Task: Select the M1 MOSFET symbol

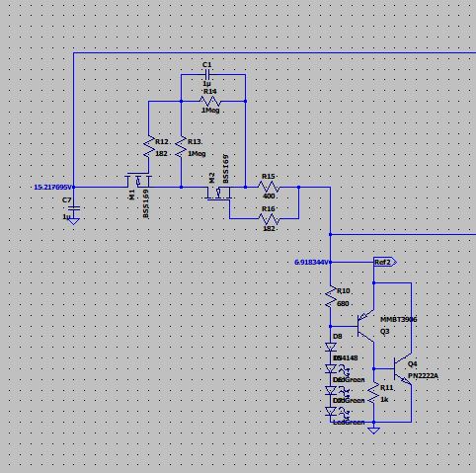Action: (138, 181)
